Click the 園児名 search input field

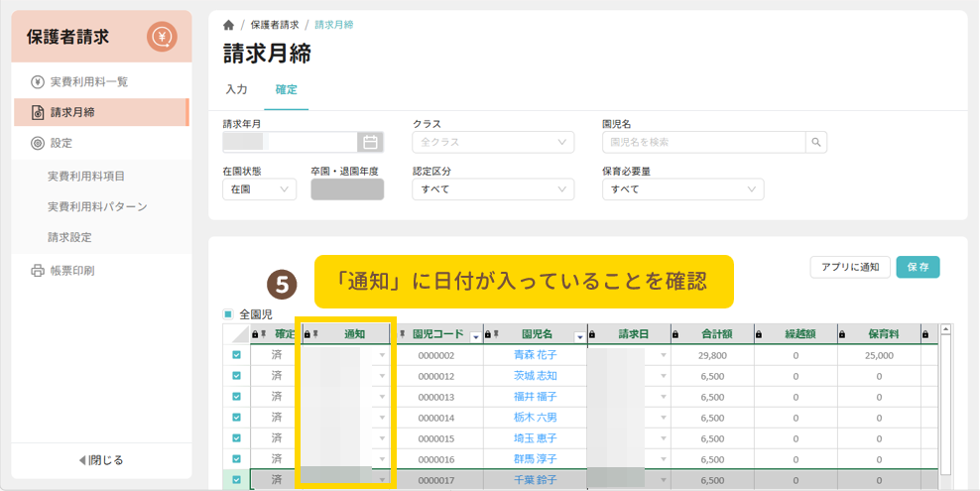pos(703,142)
